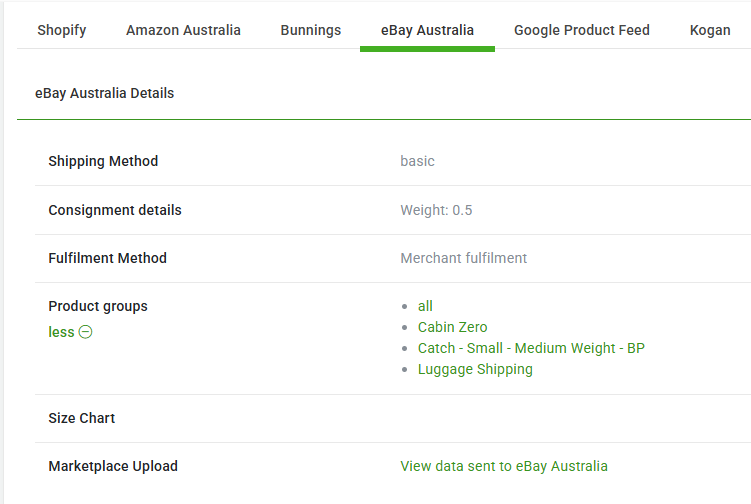This screenshot has height=504, width=751.
Task: Select the Bunnings tab
Action: [x=311, y=30]
